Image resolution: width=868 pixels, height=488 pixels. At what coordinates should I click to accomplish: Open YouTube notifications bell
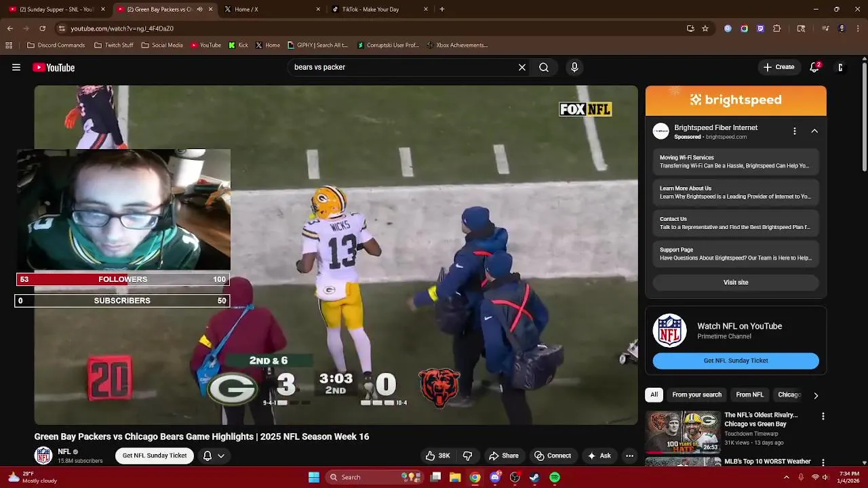tap(815, 67)
